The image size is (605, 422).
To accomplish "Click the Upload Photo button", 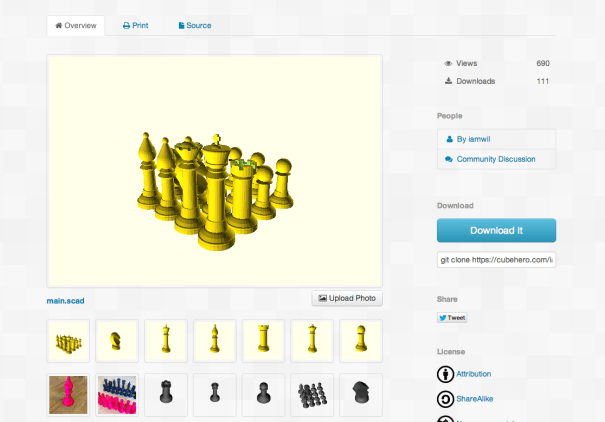I will pyautogui.click(x=347, y=298).
